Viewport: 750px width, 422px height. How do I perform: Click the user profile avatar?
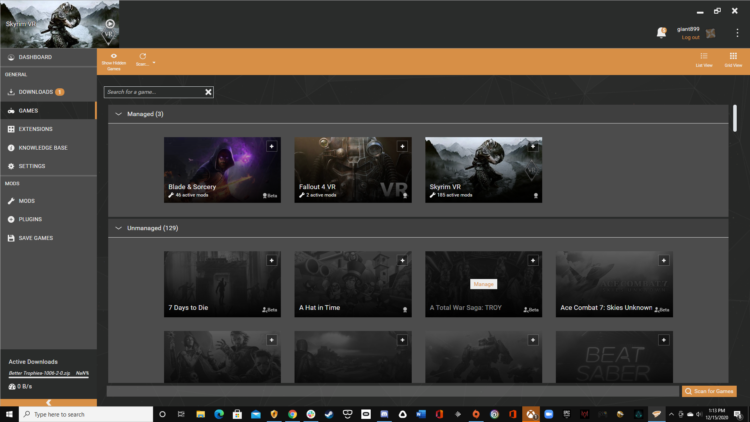pyautogui.click(x=711, y=33)
